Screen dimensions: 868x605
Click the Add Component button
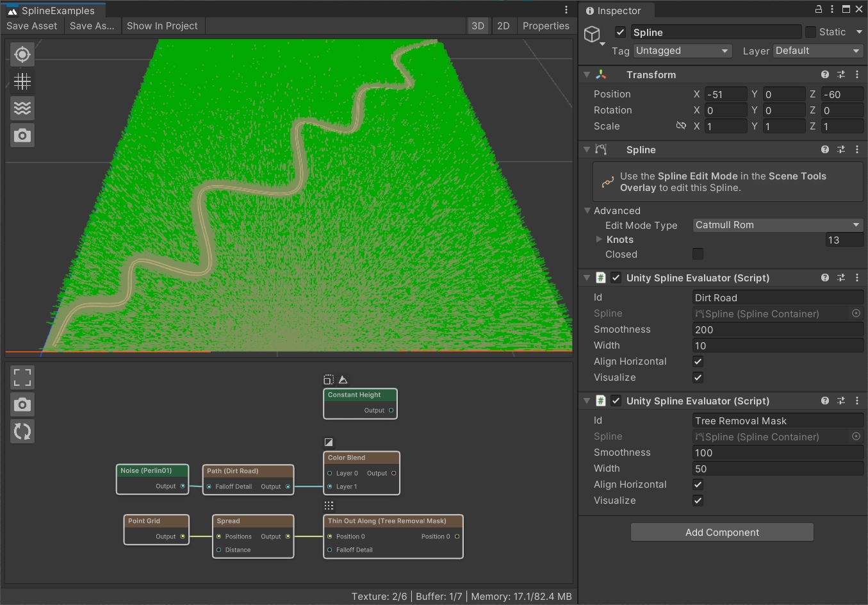point(722,532)
